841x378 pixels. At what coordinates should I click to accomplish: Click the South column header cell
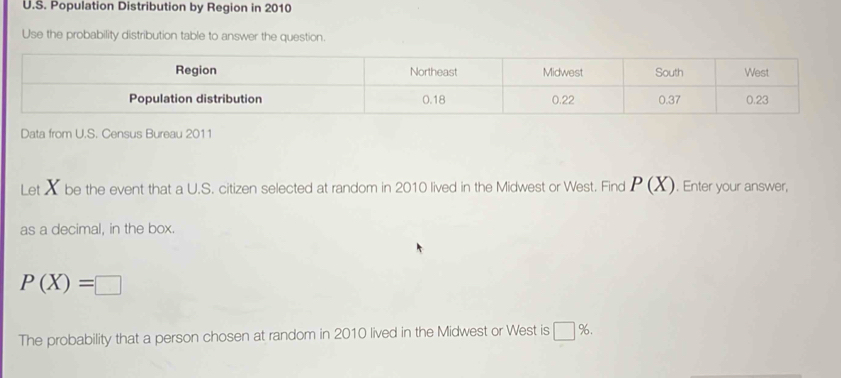pyautogui.click(x=669, y=72)
